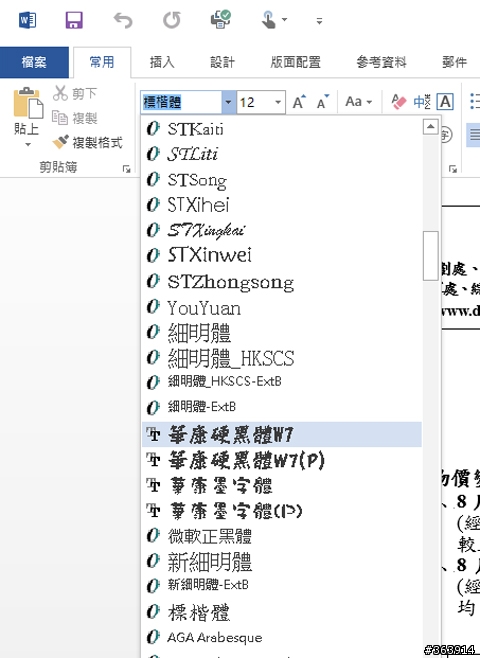Viewport: 480px width, 658px height.
Task: Open Customize Quick Access Toolbar menu
Action: click(x=319, y=21)
